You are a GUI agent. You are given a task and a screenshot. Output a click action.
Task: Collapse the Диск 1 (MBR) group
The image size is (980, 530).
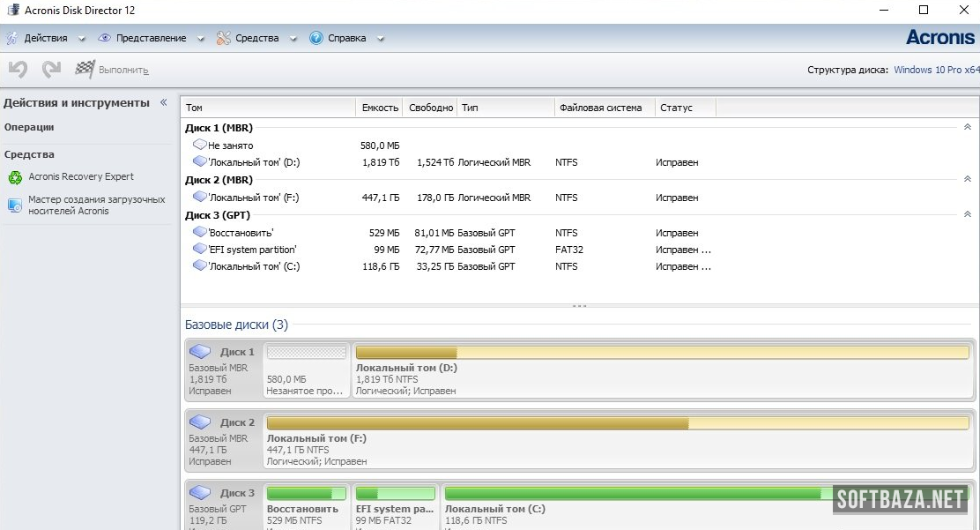967,128
